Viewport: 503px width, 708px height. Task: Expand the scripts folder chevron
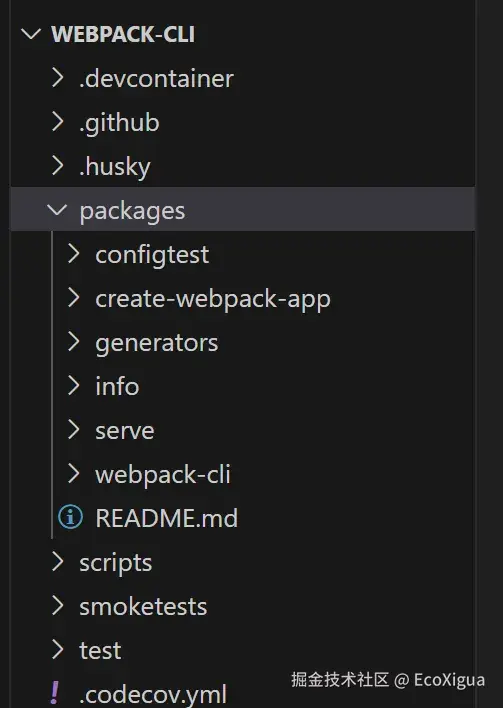[x=58, y=562]
